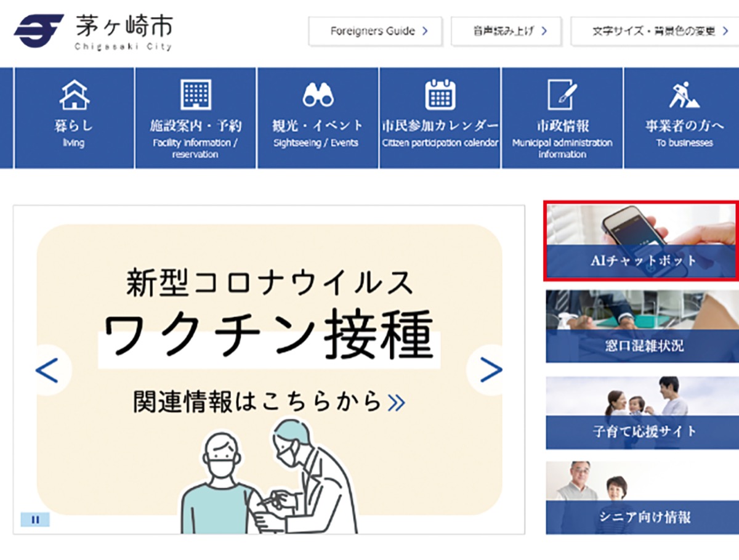
Task: Click the Chigasaki City logo emblem
Action: (38, 31)
